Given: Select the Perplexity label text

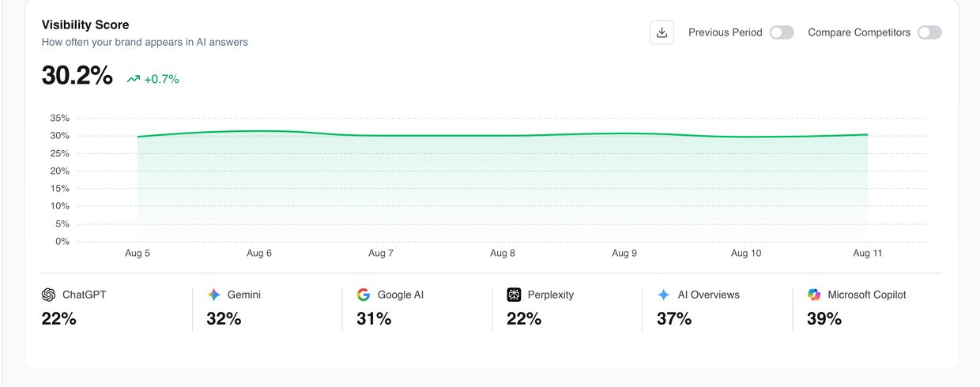Looking at the screenshot, I should [551, 295].
